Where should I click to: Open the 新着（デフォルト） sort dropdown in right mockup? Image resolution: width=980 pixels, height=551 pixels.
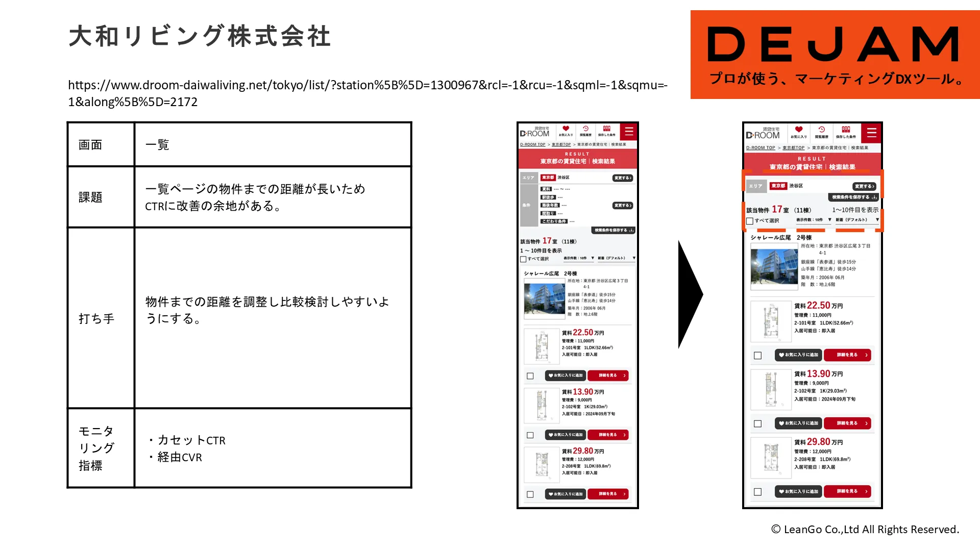[x=857, y=220]
